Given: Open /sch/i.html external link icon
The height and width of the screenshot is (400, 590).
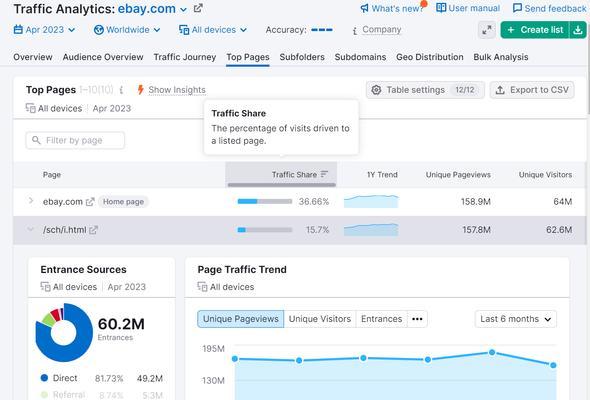Looking at the screenshot, I should (93, 230).
